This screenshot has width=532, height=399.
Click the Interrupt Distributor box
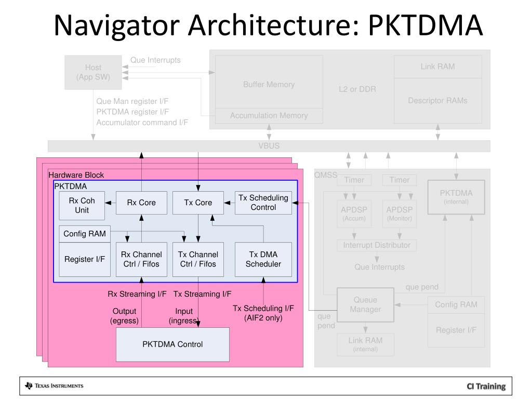(377, 245)
